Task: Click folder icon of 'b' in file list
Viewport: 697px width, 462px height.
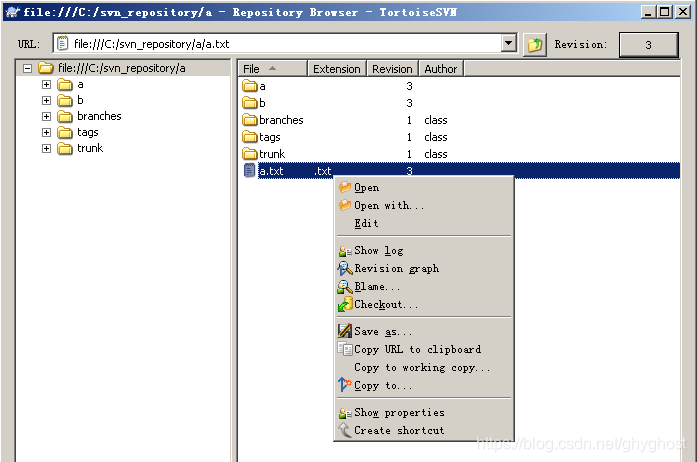Action: (x=250, y=103)
